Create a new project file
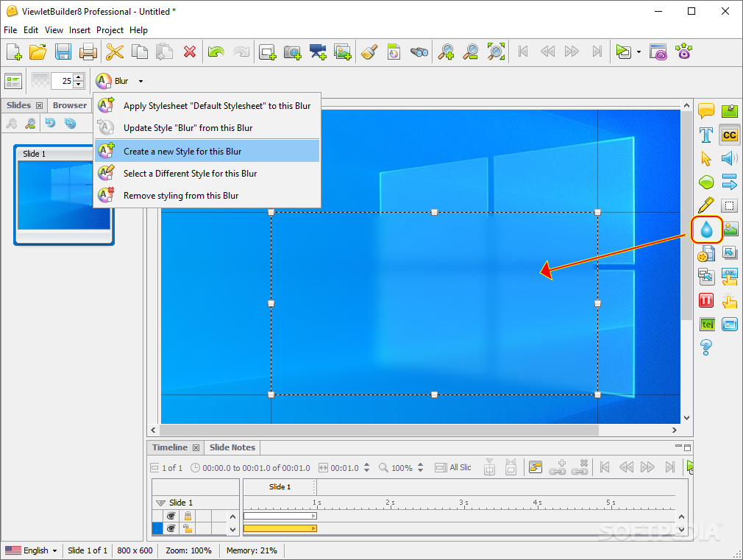 point(14,52)
